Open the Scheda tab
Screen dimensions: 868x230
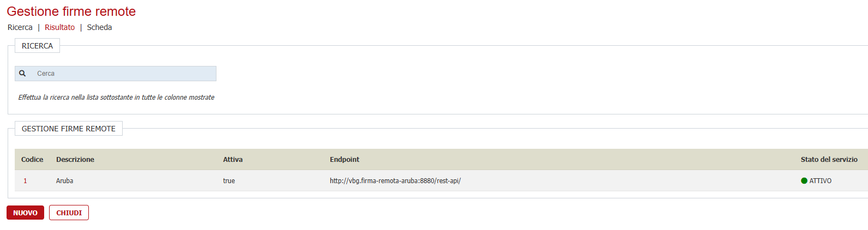click(99, 27)
